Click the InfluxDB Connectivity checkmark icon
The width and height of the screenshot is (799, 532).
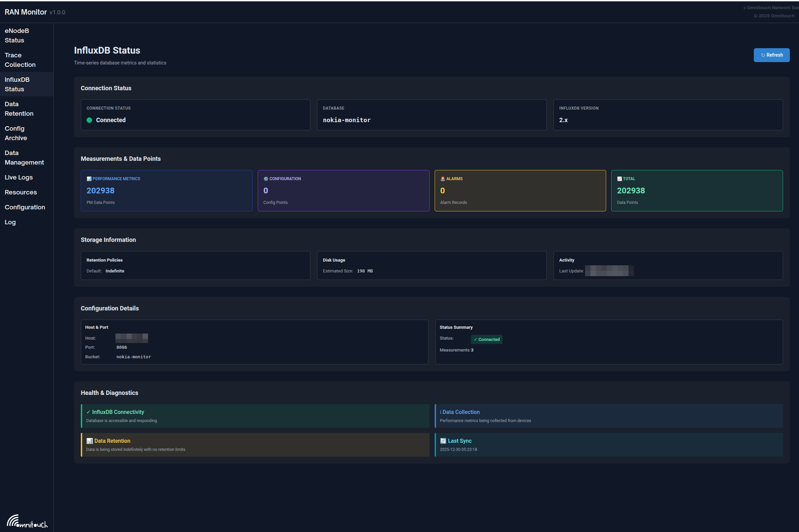coord(88,412)
